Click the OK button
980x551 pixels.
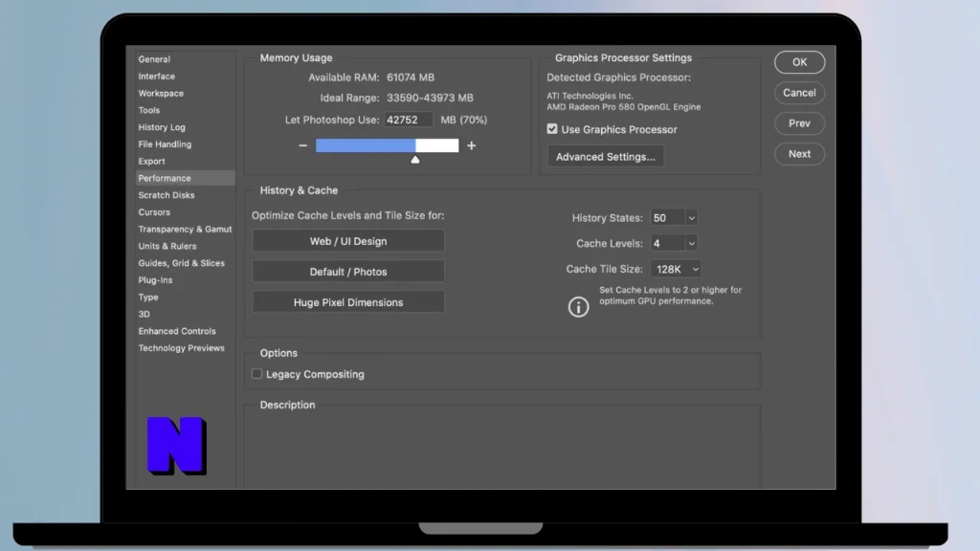(x=799, y=62)
